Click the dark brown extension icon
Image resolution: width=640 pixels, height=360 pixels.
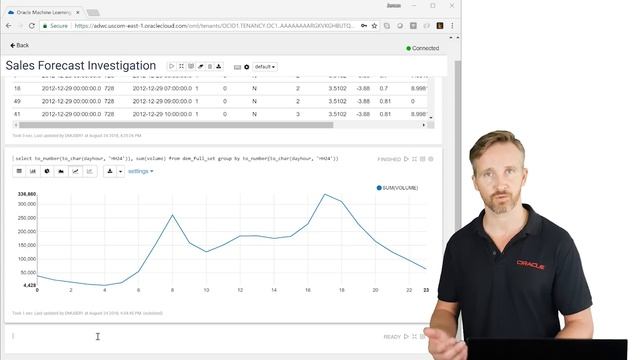[440, 26]
